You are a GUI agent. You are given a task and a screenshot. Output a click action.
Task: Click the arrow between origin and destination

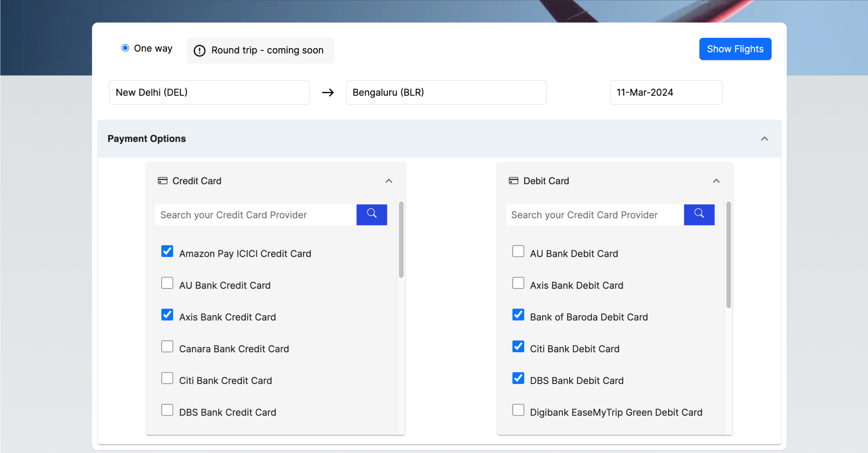click(x=328, y=92)
